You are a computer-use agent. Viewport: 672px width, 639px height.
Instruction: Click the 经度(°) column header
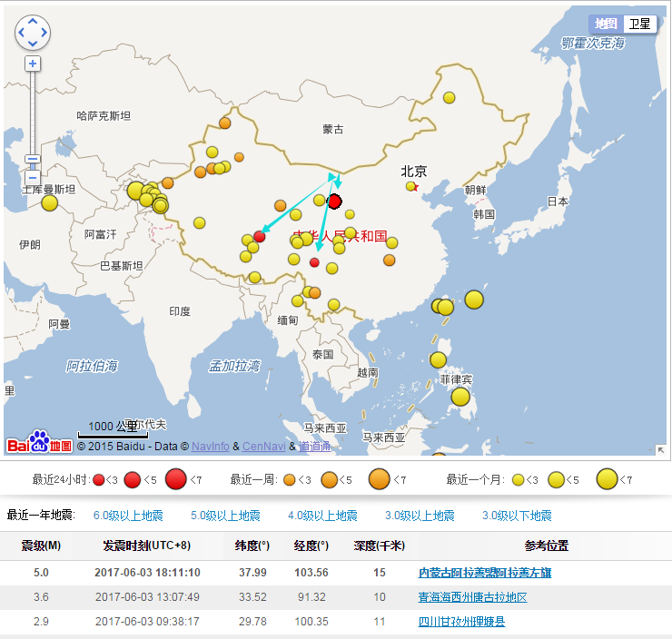coord(311,546)
